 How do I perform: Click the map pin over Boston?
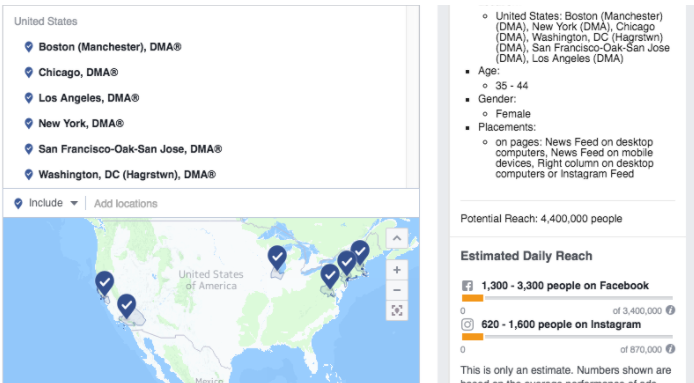click(360, 252)
